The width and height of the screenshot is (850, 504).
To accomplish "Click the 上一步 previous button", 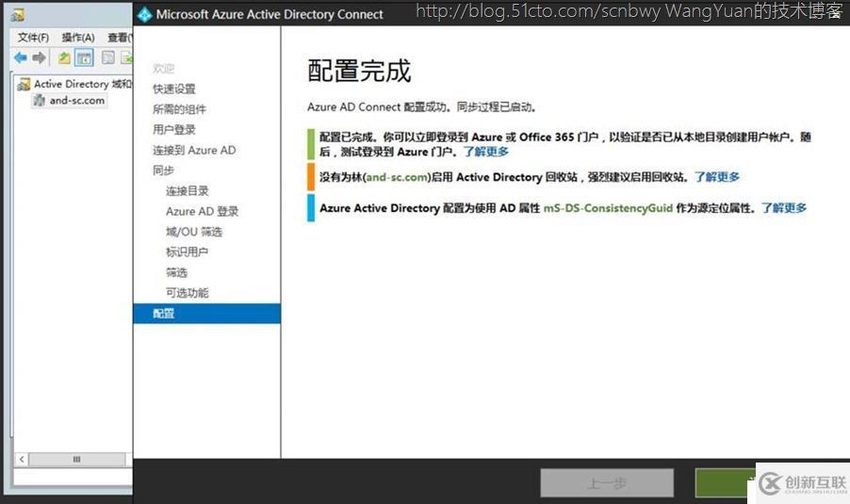I will [607, 483].
